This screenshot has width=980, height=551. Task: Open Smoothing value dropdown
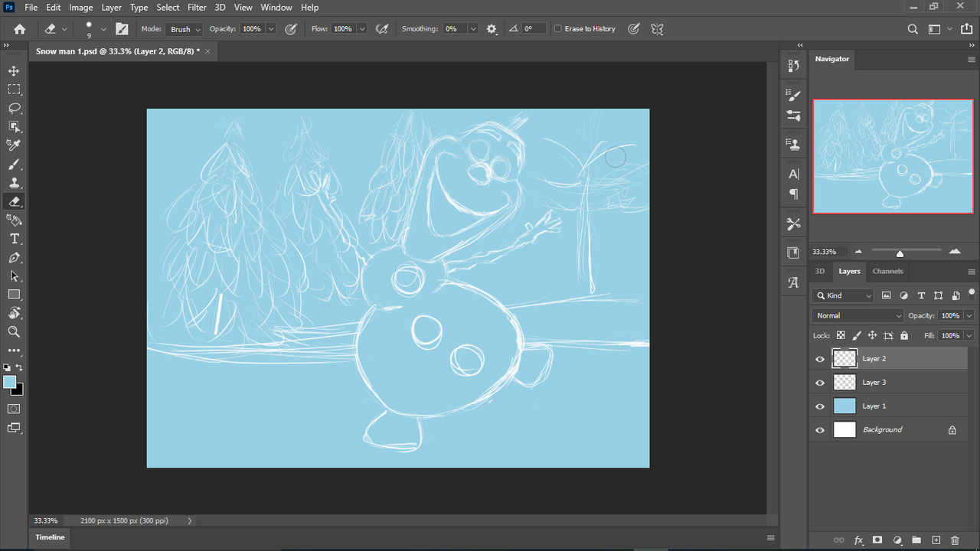click(473, 29)
